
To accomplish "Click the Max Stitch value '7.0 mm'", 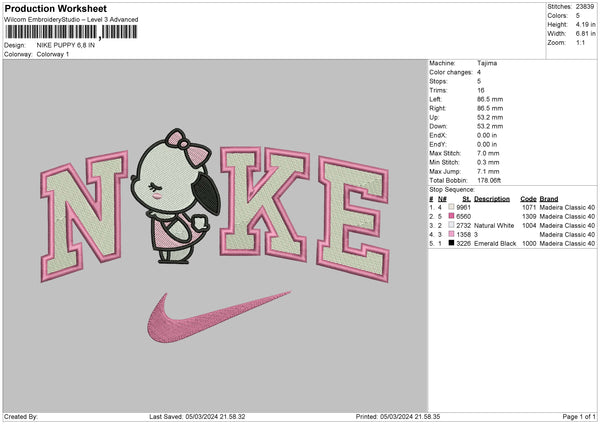I will tap(488, 153).
